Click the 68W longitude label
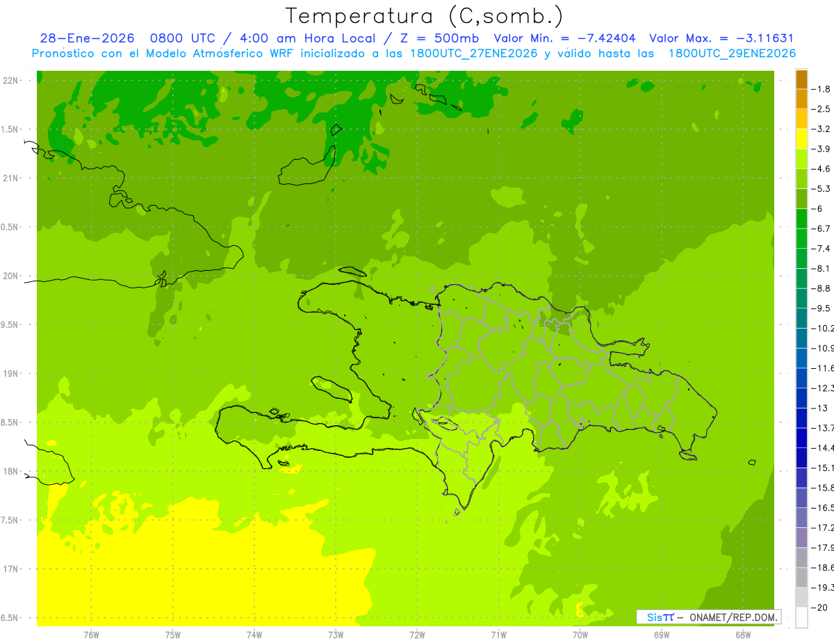Screen dimensions: 834x644 click(743, 634)
